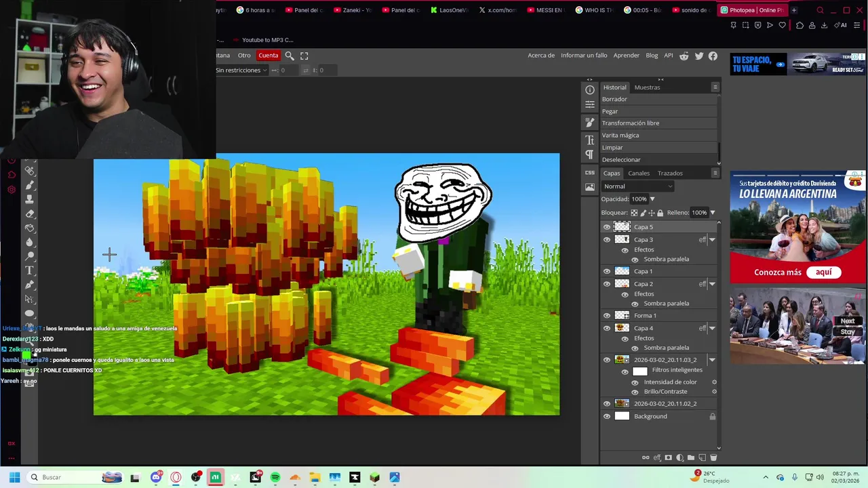
Task: Hide the Capa 4 layer
Action: pyautogui.click(x=607, y=328)
